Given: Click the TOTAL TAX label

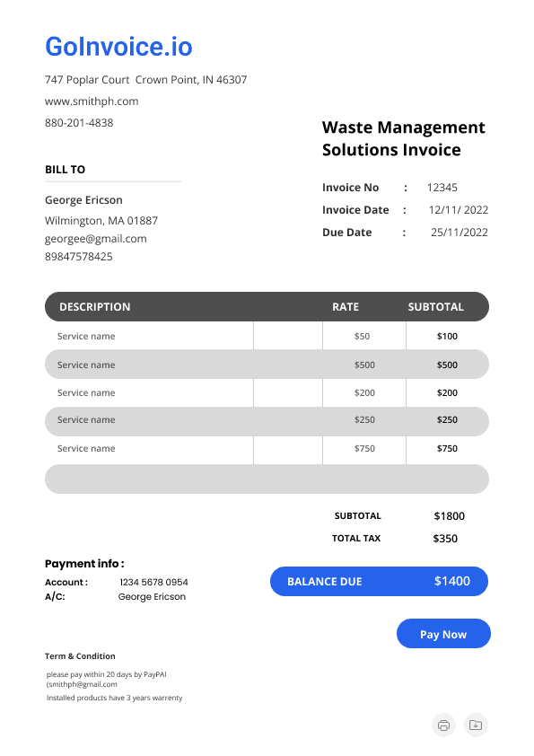Looking at the screenshot, I should [x=356, y=539].
